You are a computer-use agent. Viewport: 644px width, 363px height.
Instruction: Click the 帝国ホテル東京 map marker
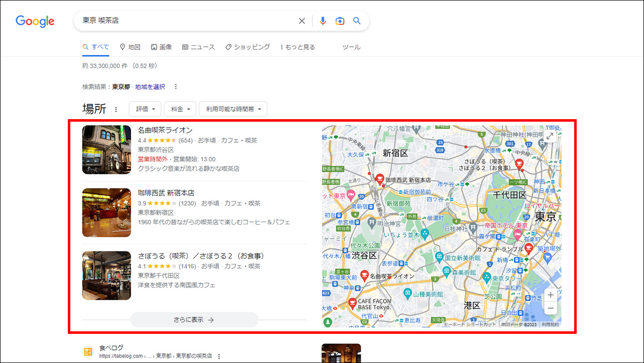[x=518, y=235]
